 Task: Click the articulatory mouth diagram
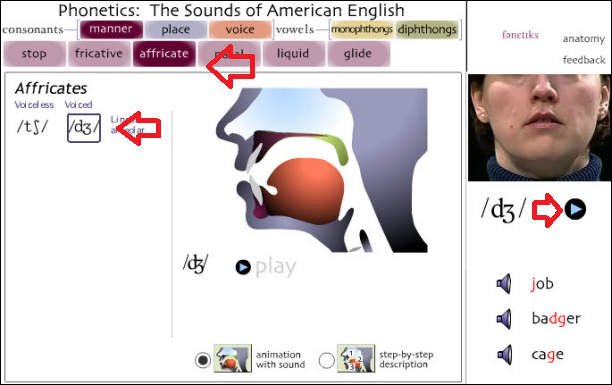pos(322,170)
